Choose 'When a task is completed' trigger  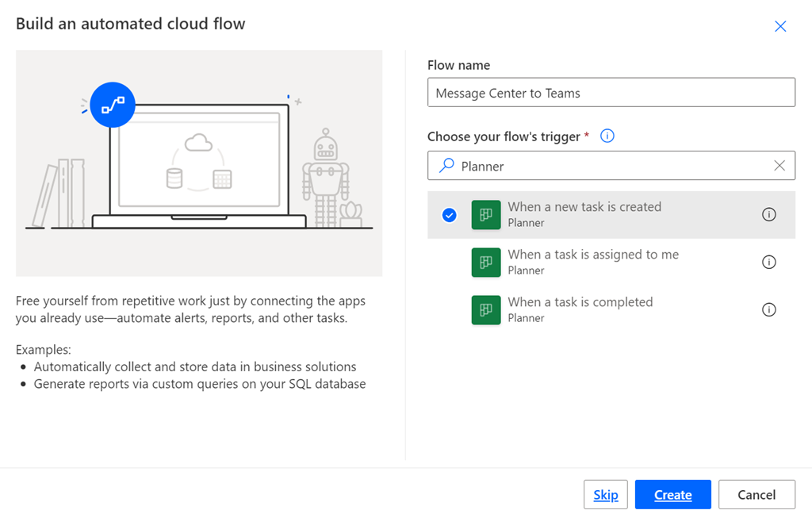[x=580, y=303]
